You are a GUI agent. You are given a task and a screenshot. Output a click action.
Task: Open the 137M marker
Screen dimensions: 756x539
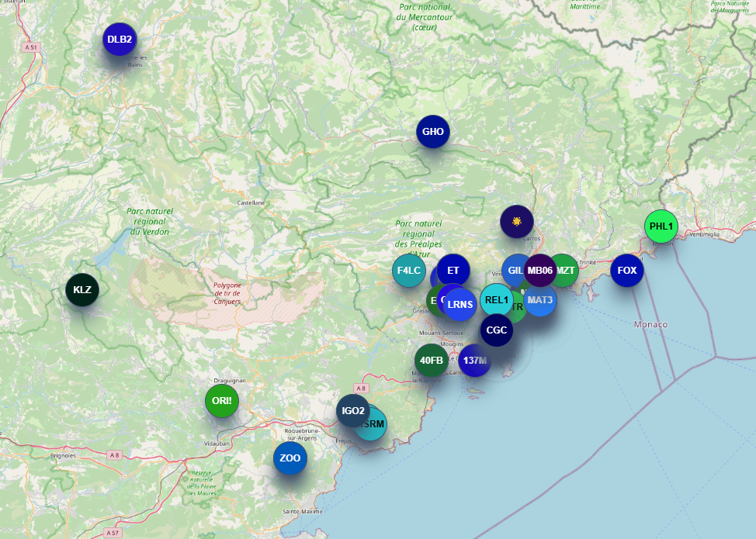tap(474, 361)
